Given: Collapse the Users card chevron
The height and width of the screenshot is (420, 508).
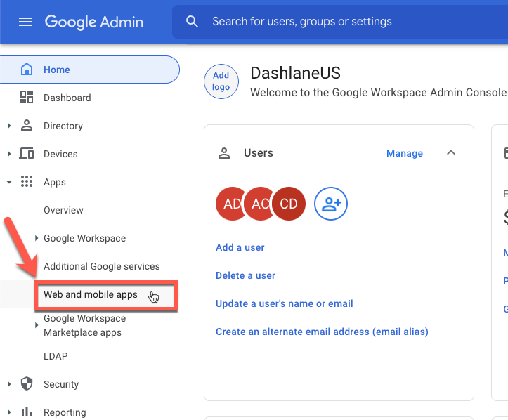Looking at the screenshot, I should (451, 152).
